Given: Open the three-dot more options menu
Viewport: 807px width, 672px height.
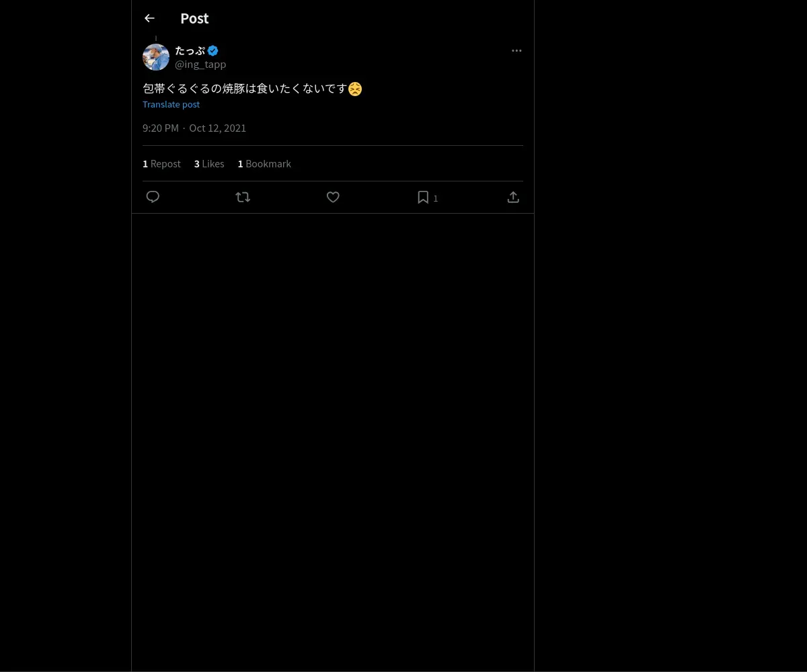Looking at the screenshot, I should click(x=516, y=50).
